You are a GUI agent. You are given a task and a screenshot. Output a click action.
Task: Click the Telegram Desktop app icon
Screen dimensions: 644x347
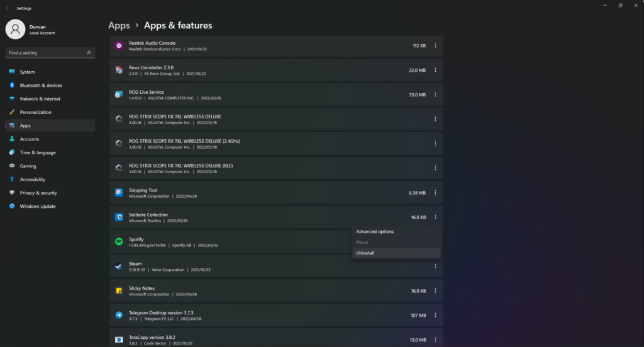[x=119, y=315]
